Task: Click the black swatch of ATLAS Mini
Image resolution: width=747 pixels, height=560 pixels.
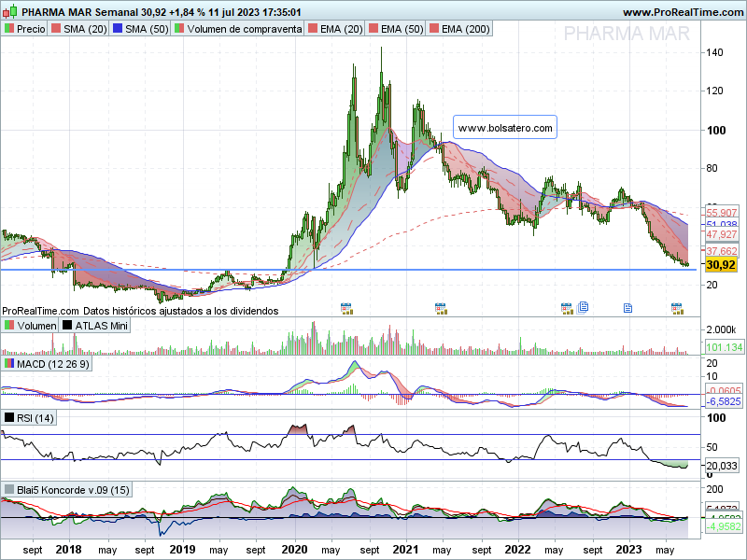Action: 67,326
